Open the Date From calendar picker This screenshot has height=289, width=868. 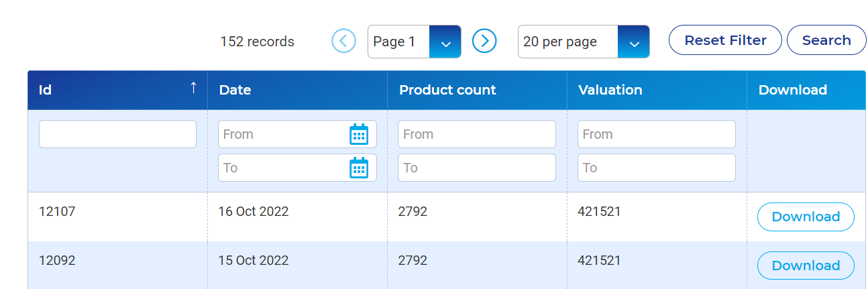tap(360, 134)
